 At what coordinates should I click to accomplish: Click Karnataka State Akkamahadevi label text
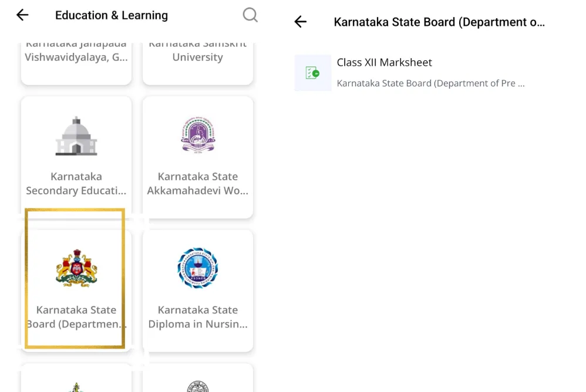click(198, 184)
